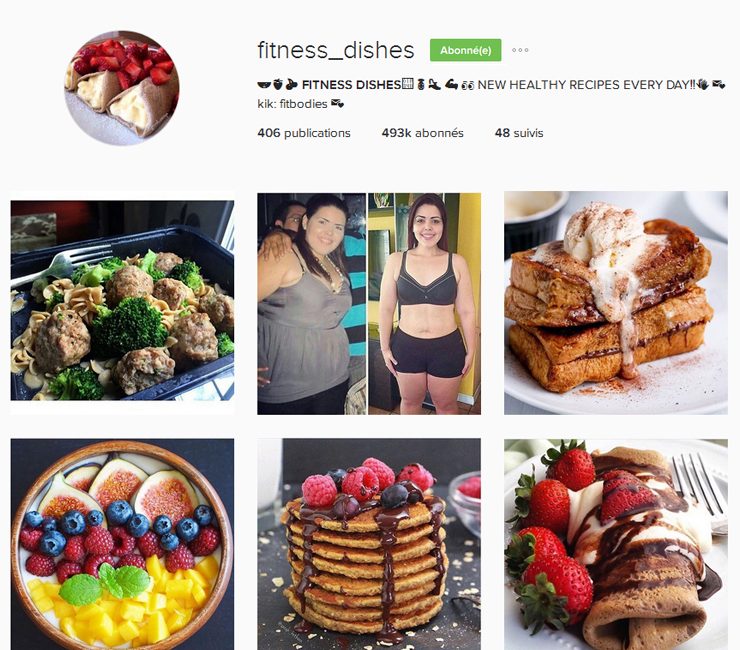Image resolution: width=740 pixels, height=650 pixels.
Task: Click the pineapple emoji in bio
Action: [421, 85]
